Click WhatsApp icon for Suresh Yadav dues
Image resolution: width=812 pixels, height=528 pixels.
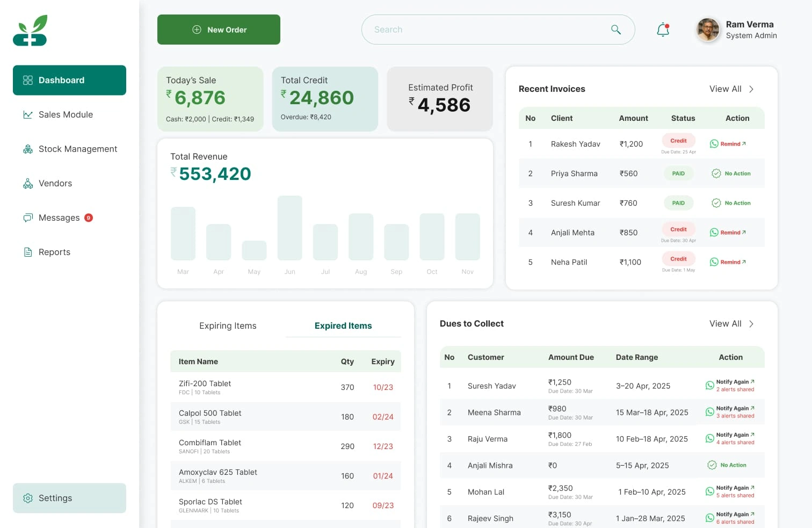point(709,386)
